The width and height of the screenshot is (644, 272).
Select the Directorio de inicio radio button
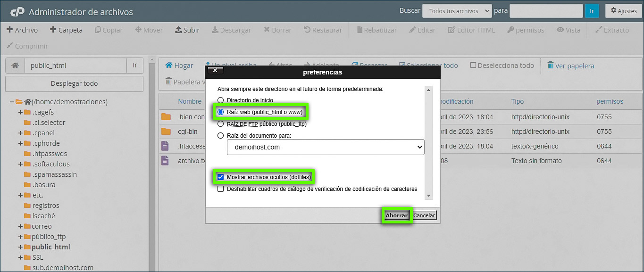click(221, 100)
